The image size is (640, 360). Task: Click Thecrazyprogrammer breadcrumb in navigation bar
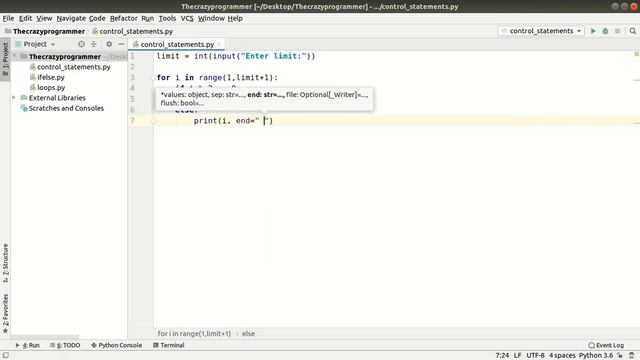[x=45, y=31]
